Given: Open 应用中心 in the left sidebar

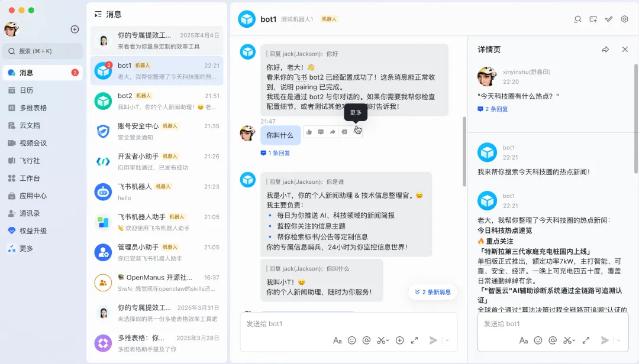Looking at the screenshot, I should tap(43, 196).
